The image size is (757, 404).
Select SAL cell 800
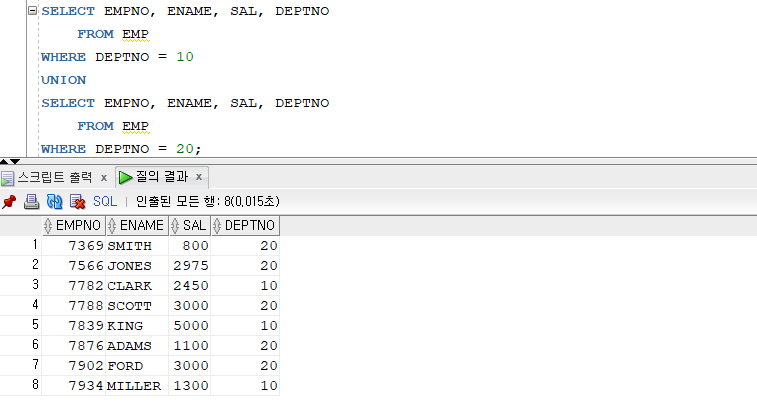click(x=189, y=246)
